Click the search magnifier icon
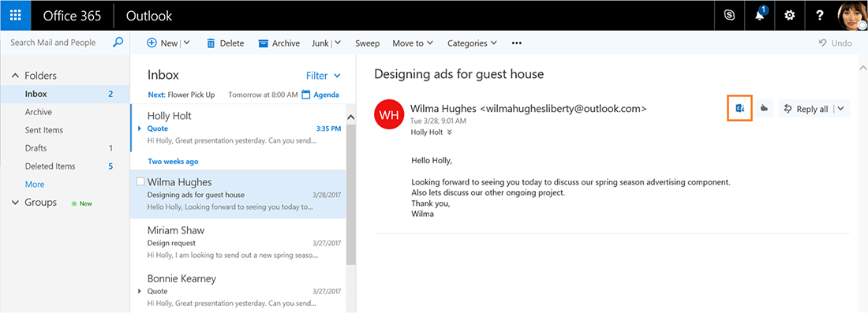The image size is (868, 317). coord(118,43)
